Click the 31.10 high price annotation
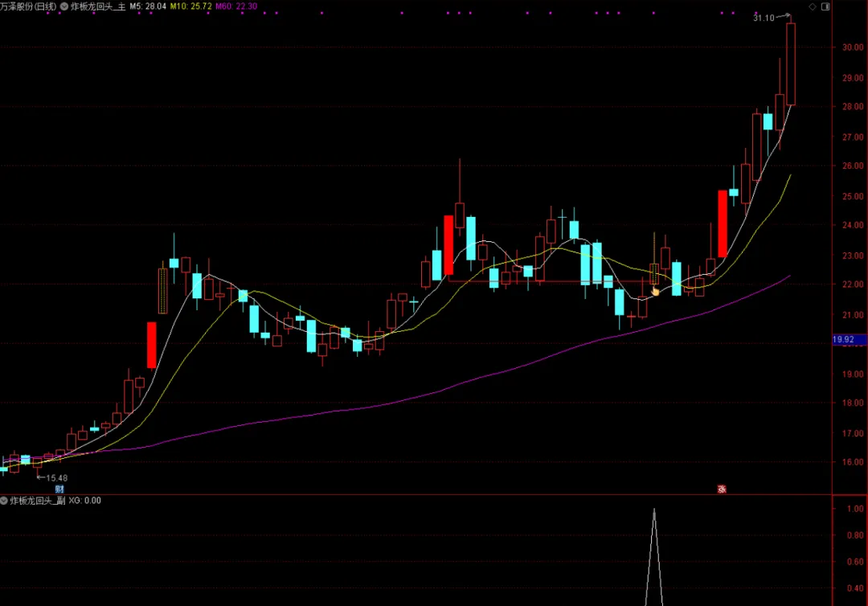 click(x=764, y=18)
